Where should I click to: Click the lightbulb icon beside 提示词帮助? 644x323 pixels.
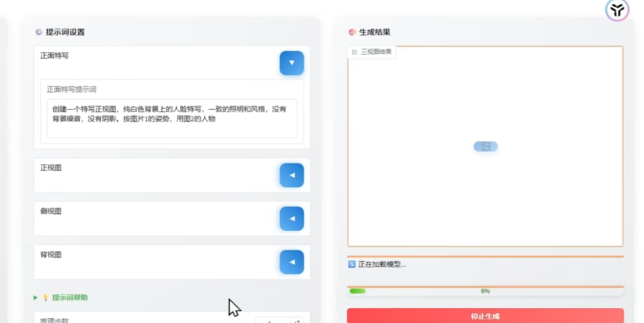coord(46,297)
